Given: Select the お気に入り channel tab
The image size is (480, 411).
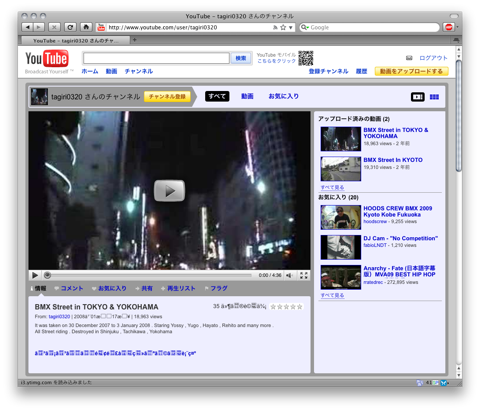Looking at the screenshot, I should click(284, 96).
